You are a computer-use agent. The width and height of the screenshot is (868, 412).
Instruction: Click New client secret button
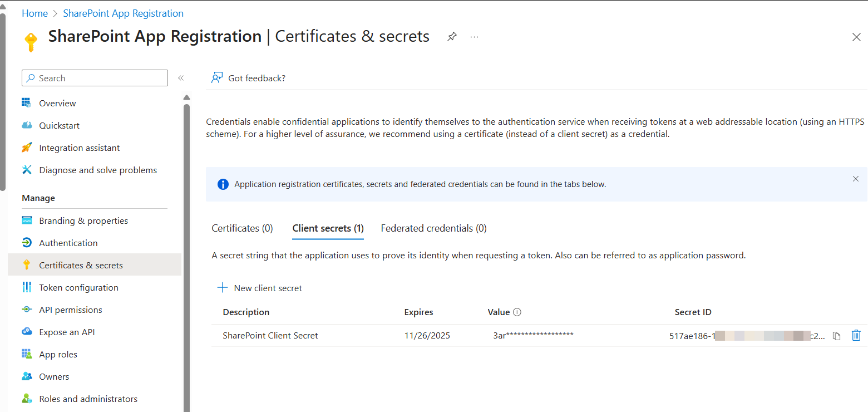click(x=260, y=288)
